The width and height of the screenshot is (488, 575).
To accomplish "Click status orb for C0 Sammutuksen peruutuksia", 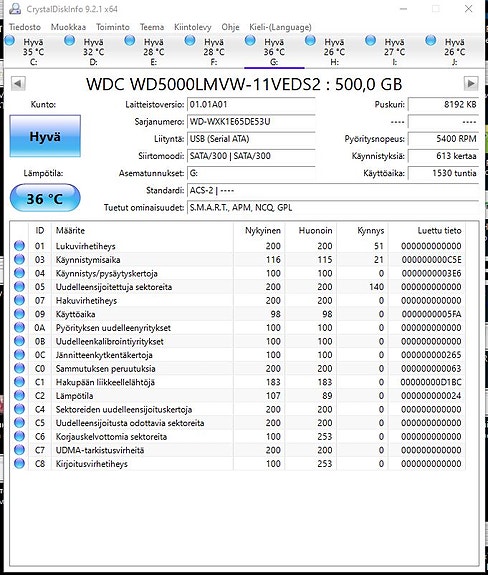I will tap(19, 368).
